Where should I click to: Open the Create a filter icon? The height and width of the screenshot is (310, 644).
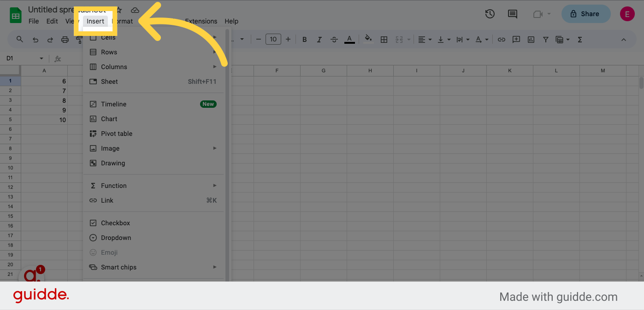pos(545,39)
